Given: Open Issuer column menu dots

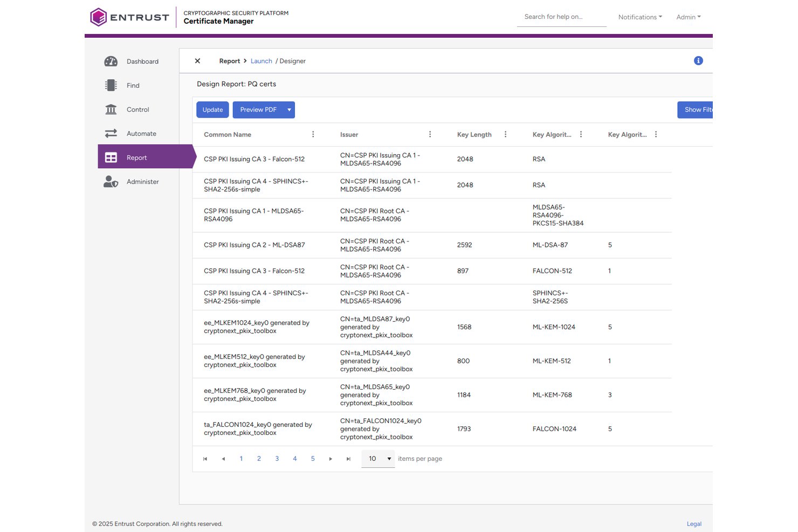Looking at the screenshot, I should [430, 134].
